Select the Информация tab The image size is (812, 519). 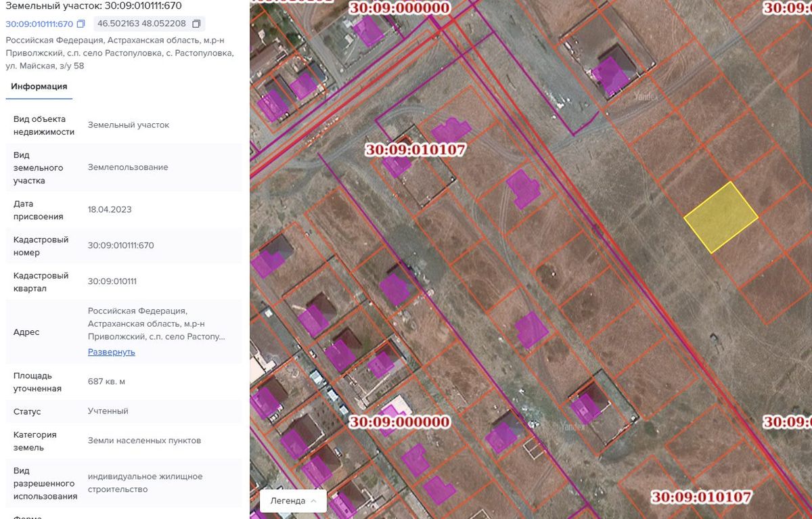click(39, 87)
